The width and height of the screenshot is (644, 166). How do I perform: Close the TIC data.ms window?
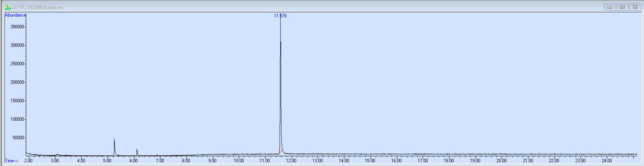pos(635,7)
